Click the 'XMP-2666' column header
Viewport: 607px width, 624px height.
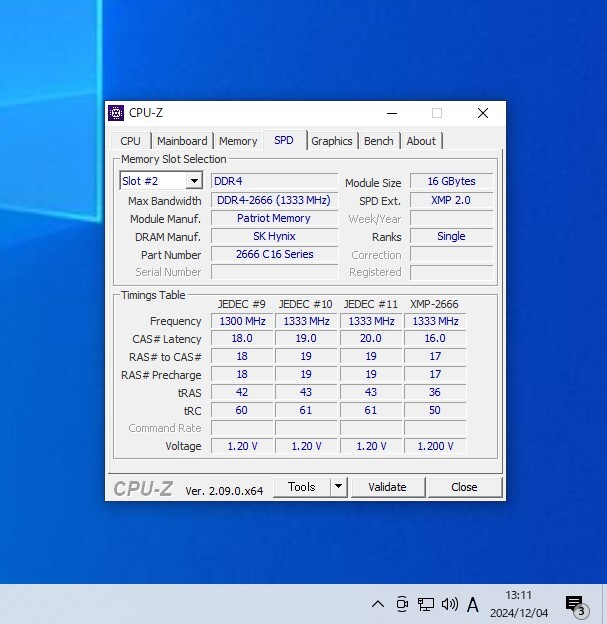(434, 304)
